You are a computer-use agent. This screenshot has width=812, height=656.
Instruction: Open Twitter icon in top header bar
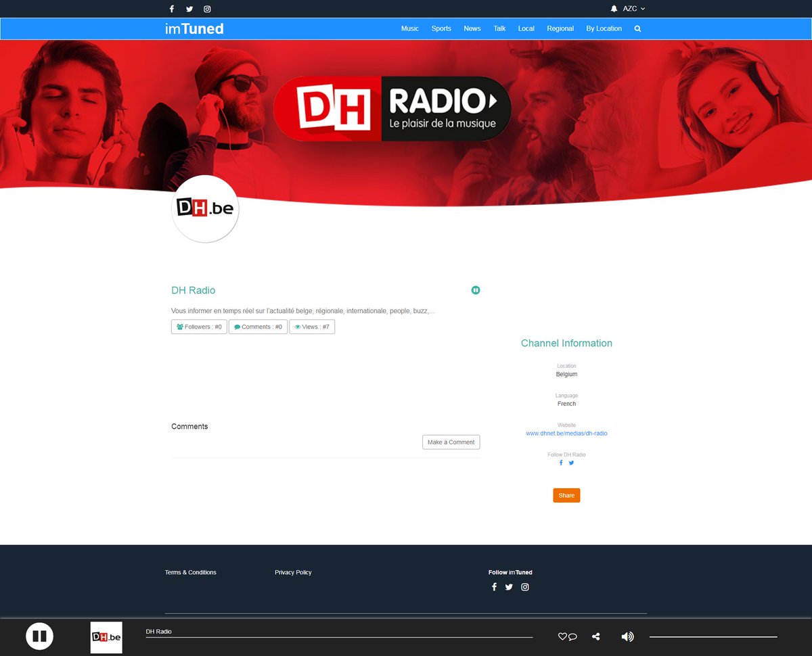pos(189,9)
